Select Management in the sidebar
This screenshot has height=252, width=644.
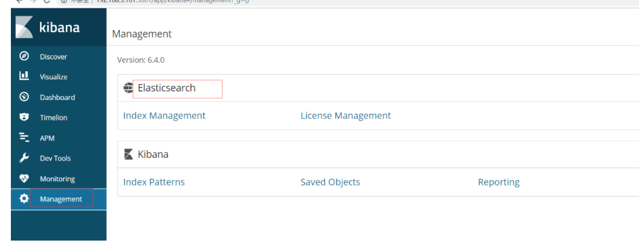(61, 199)
